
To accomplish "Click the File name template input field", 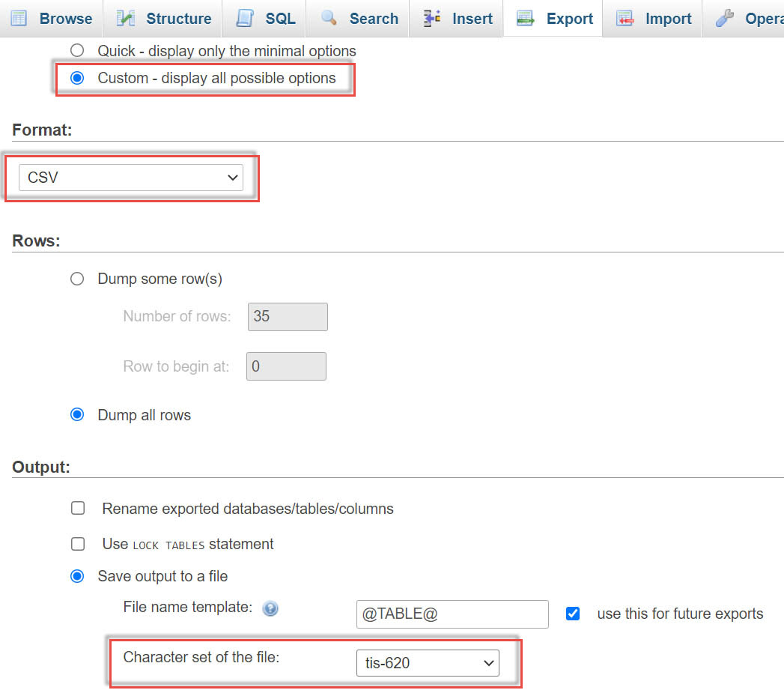I will 452,614.
